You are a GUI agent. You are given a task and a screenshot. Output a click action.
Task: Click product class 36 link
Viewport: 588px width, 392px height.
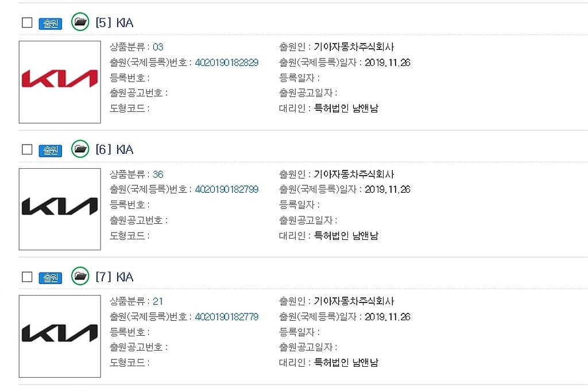(158, 174)
